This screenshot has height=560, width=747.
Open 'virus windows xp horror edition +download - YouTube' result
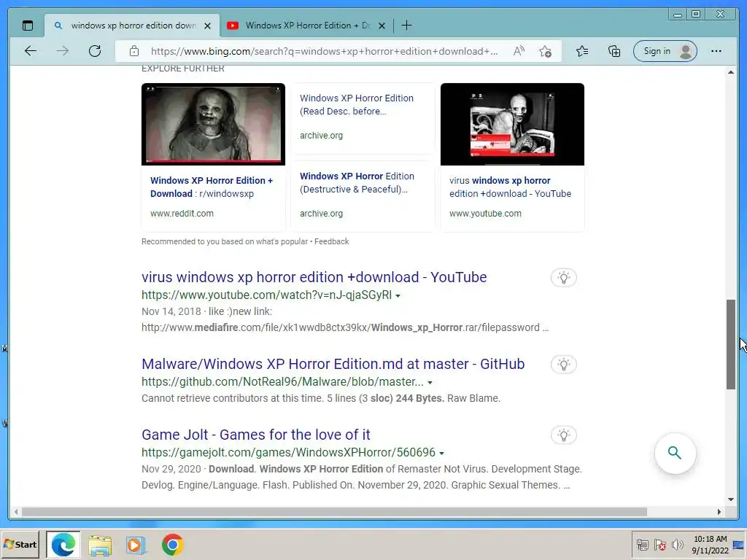coord(314,277)
